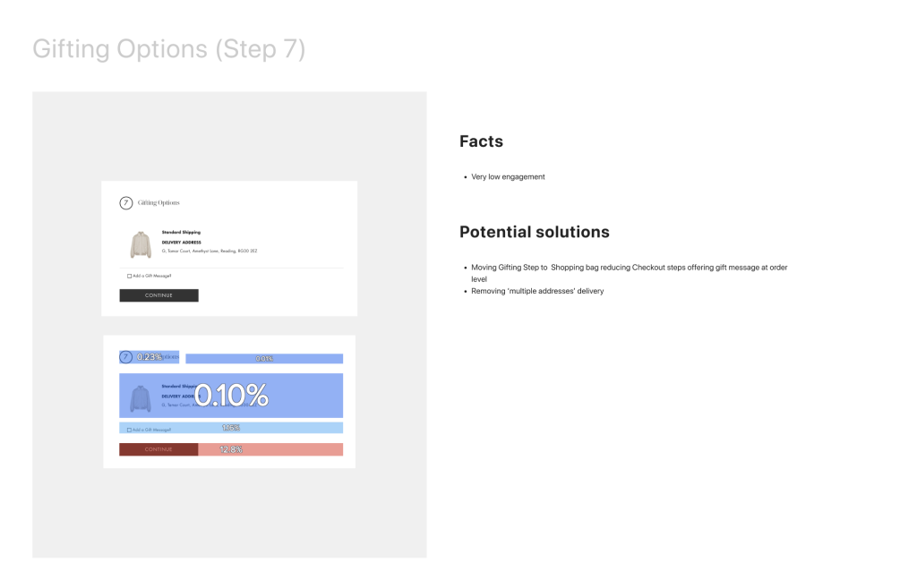Viewport: 917px width, 588px height.
Task: Select the 12.8% pink heatmap zone
Action: point(270,449)
